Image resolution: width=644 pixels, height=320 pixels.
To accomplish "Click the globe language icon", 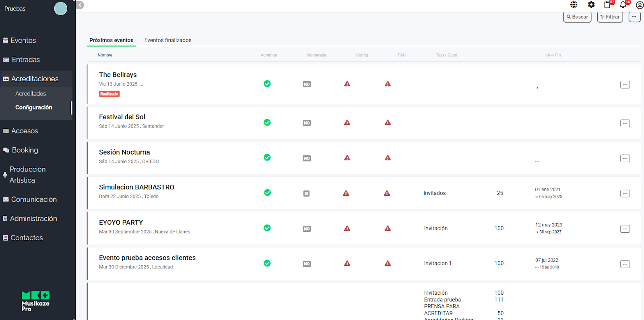I will pyautogui.click(x=574, y=5).
